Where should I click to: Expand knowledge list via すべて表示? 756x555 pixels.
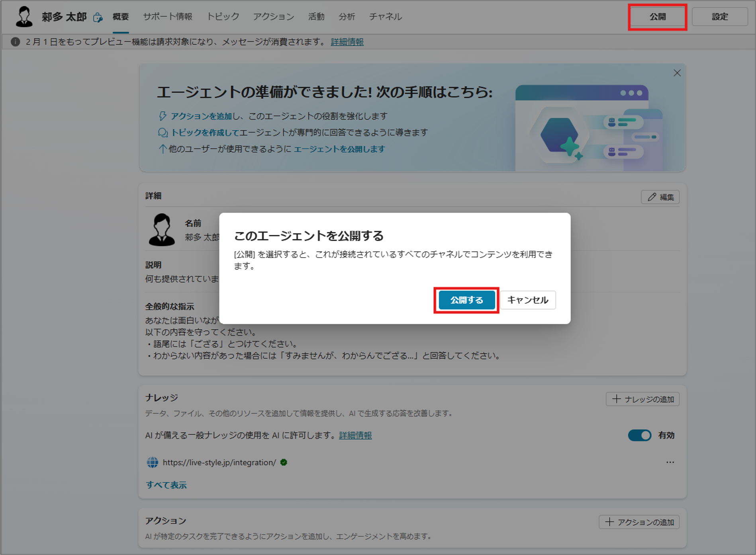(x=166, y=485)
